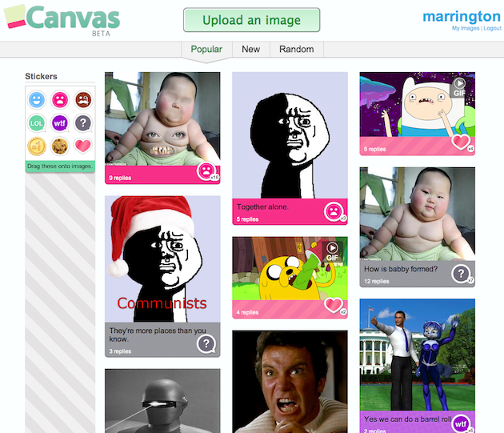Pick the gold #1 medal sticker
This screenshot has height=433, width=504.
coord(37,146)
